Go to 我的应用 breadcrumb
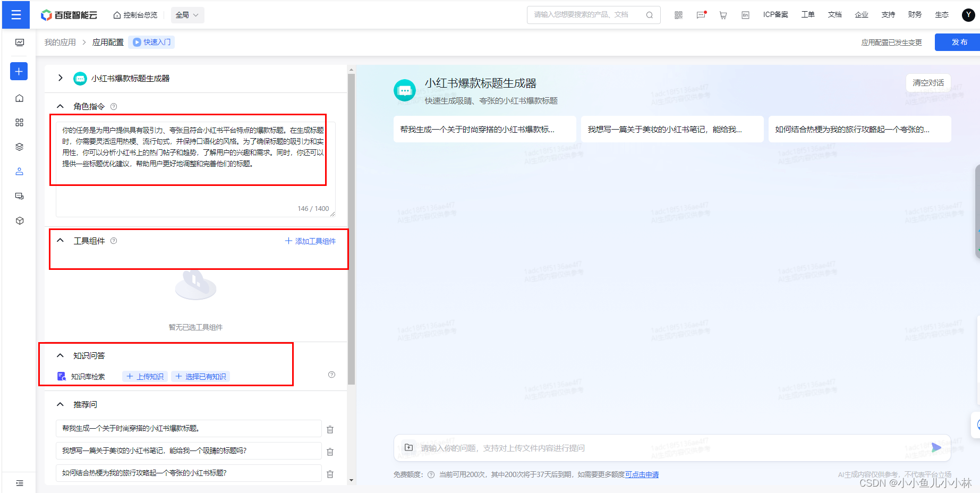Image resolution: width=980 pixels, height=493 pixels. [x=60, y=42]
